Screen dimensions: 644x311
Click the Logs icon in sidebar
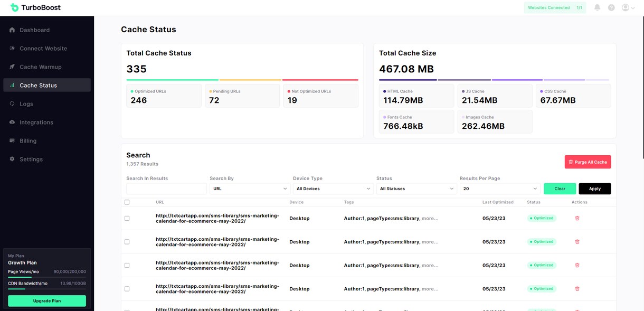(x=12, y=104)
